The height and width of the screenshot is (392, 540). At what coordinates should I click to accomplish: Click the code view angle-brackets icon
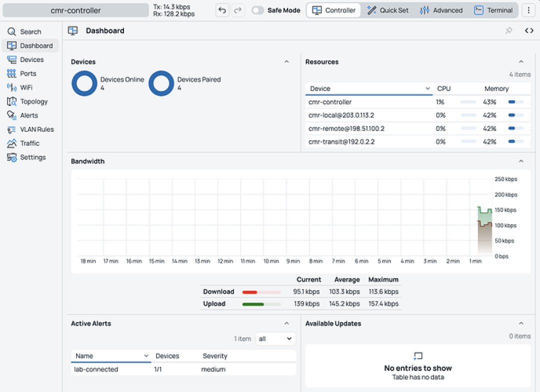[x=529, y=30]
